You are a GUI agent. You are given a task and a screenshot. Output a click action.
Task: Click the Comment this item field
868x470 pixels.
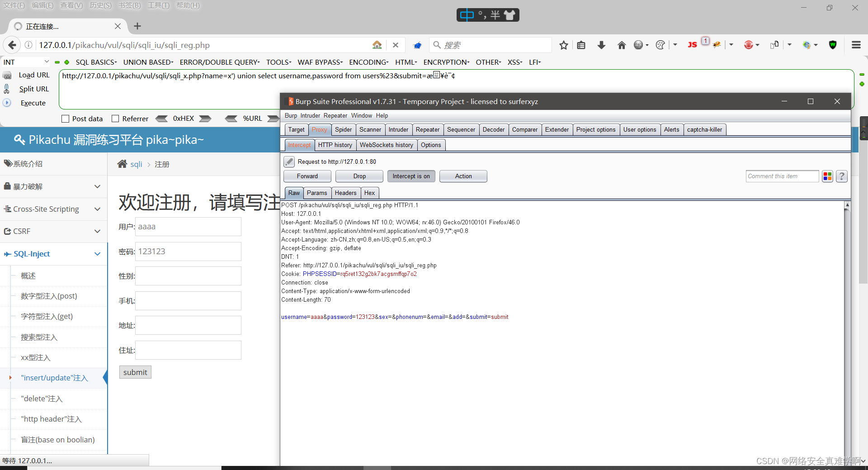click(782, 176)
